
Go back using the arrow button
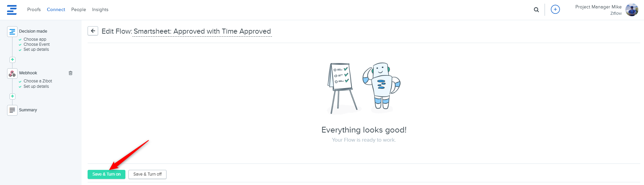93,31
